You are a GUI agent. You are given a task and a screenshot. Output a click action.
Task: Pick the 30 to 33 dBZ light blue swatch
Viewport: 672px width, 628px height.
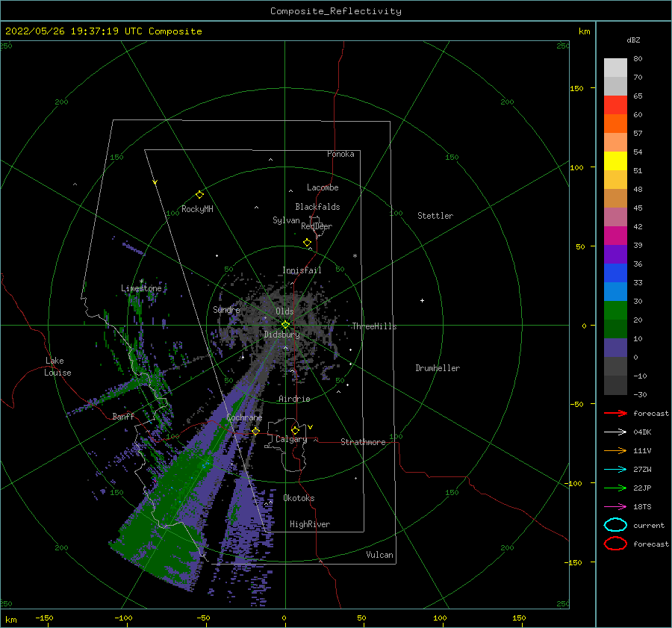pos(615,292)
